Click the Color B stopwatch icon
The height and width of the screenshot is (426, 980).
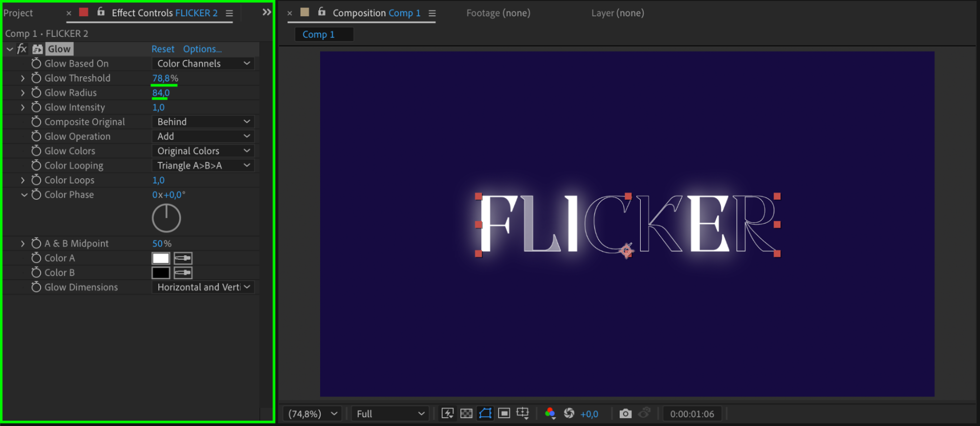36,272
